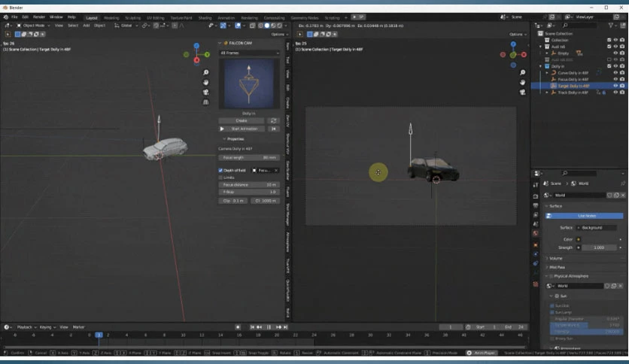This screenshot has height=364, width=629.
Task: Click the refresh icon next to Create
Action: pyautogui.click(x=274, y=120)
